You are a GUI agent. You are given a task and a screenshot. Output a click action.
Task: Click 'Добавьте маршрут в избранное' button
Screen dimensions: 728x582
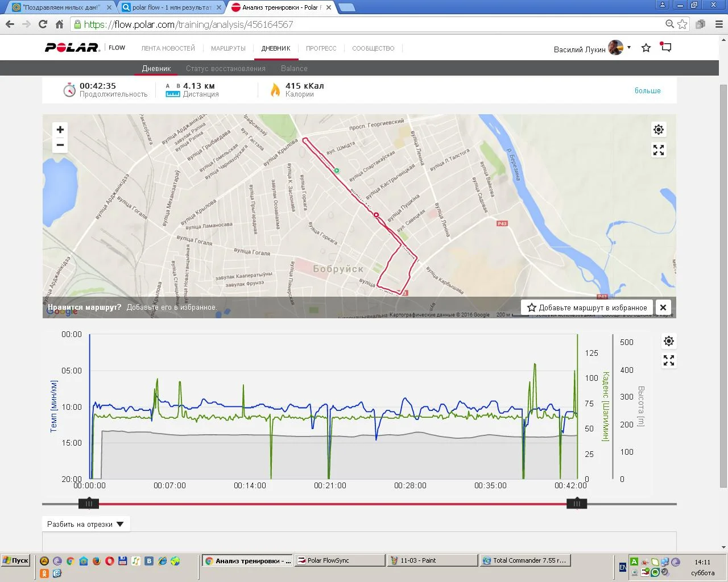click(587, 307)
